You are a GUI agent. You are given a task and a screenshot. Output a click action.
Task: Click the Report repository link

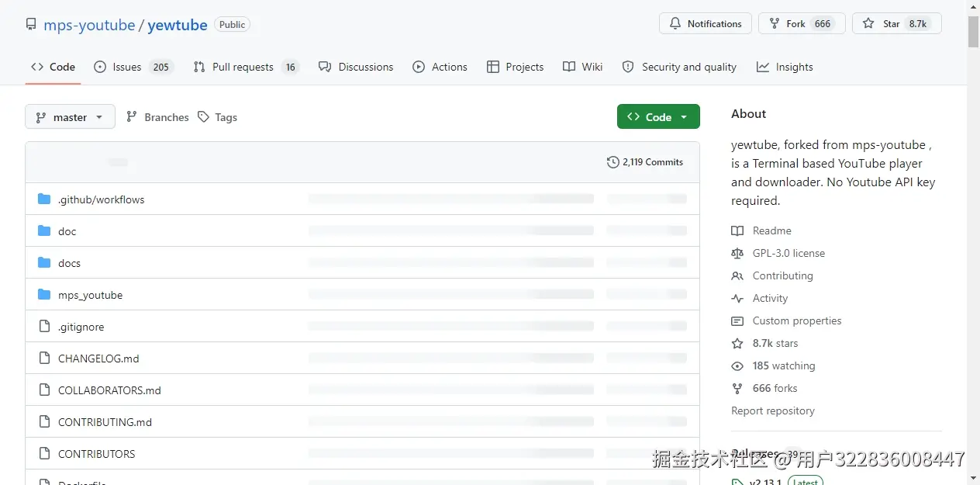773,411
